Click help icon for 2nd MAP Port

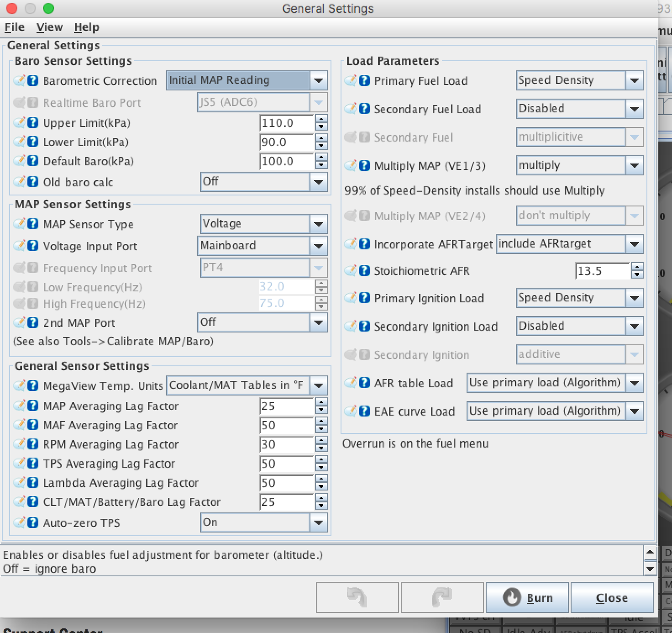pos(33,322)
